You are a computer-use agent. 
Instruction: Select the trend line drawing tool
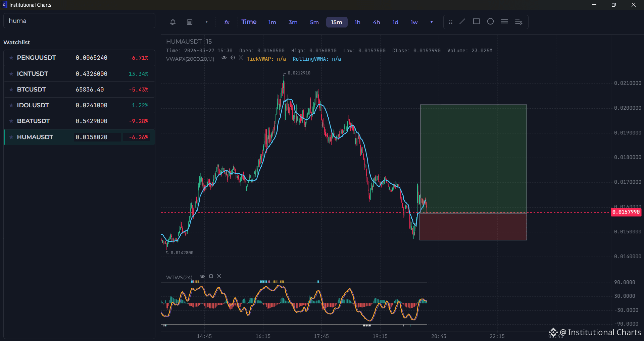click(x=462, y=21)
